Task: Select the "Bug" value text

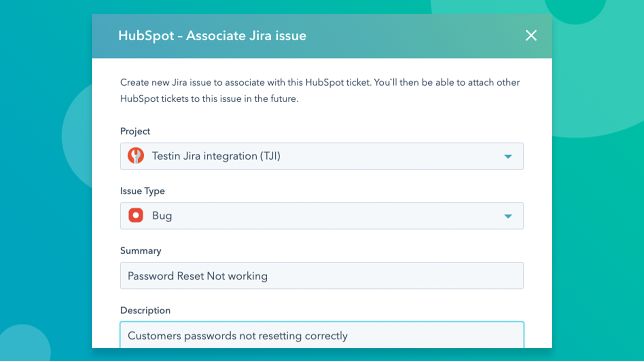Action: click(162, 216)
